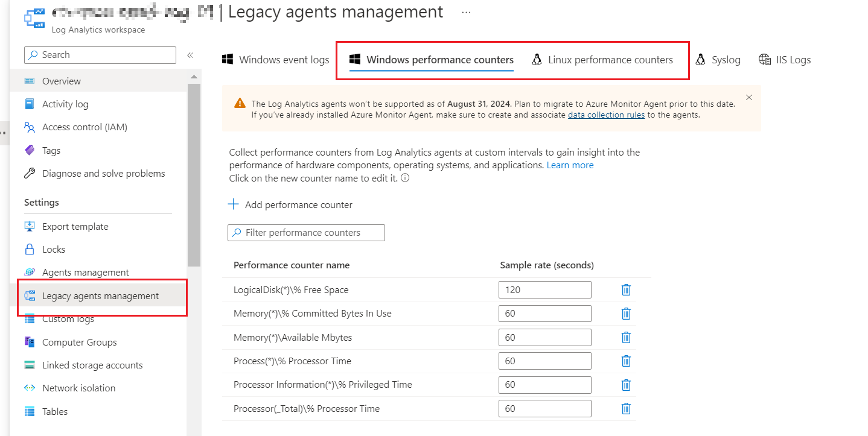Edit sample rate for Processor(_Total) Processor Time

545,409
